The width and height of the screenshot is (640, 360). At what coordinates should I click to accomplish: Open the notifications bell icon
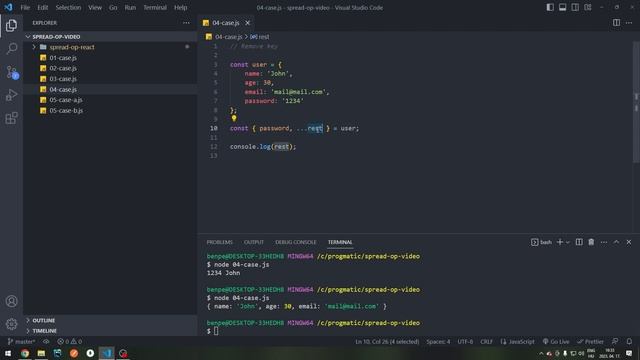629,342
